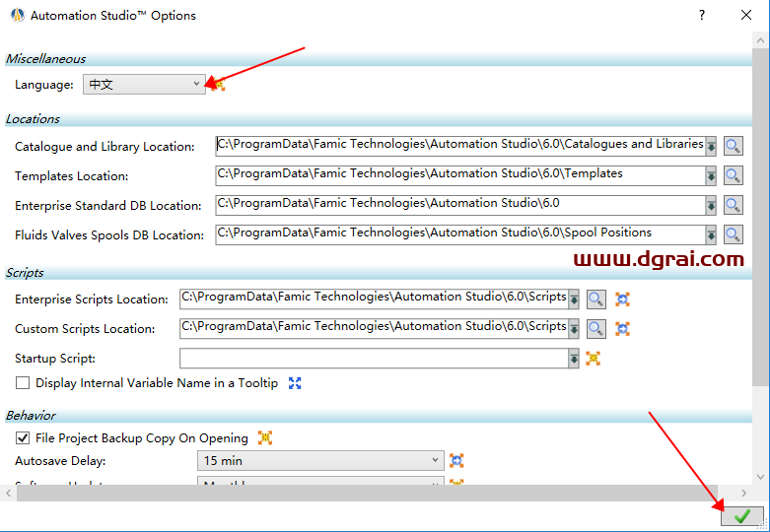Click the Startup Script label
Viewport: 770px width, 532px height.
[x=55, y=359]
